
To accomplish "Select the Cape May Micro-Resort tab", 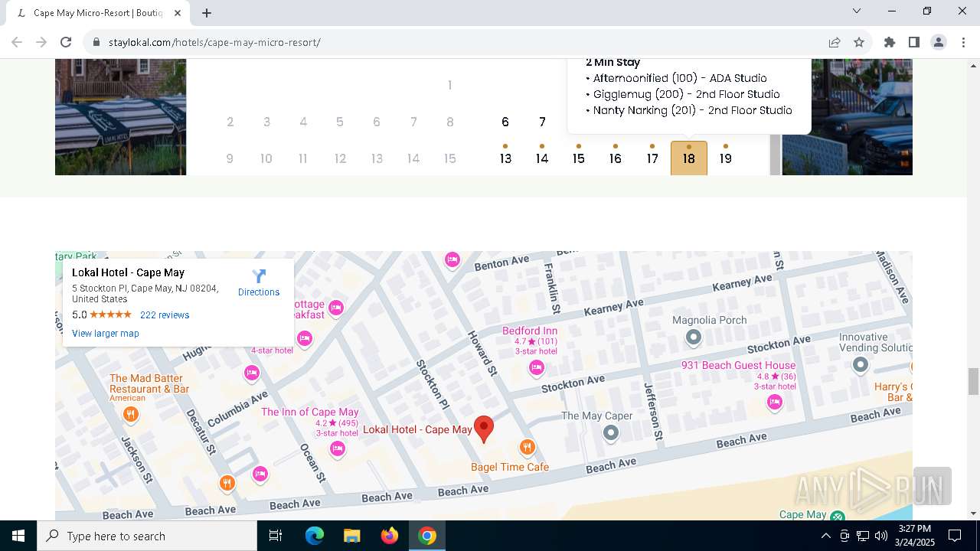I will pyautogui.click(x=100, y=13).
